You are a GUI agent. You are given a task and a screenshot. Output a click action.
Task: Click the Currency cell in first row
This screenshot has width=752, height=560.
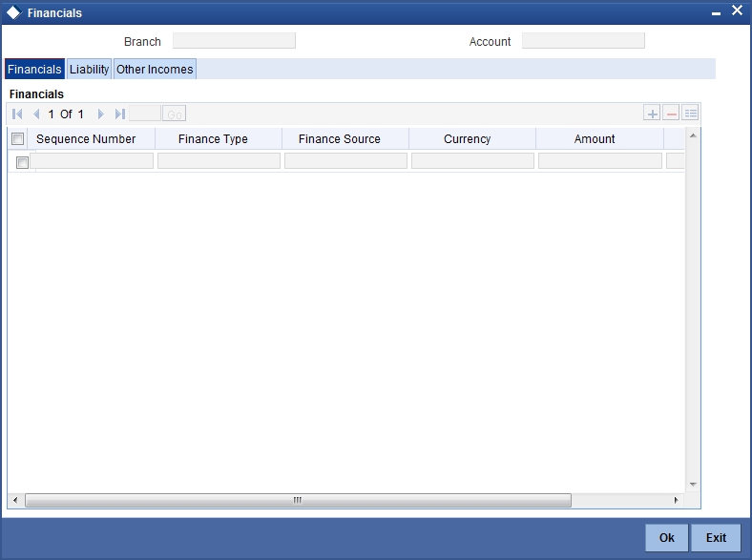473,160
